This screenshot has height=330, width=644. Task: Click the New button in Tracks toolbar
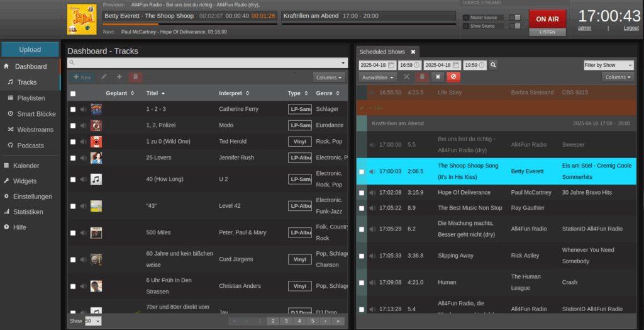[82, 77]
